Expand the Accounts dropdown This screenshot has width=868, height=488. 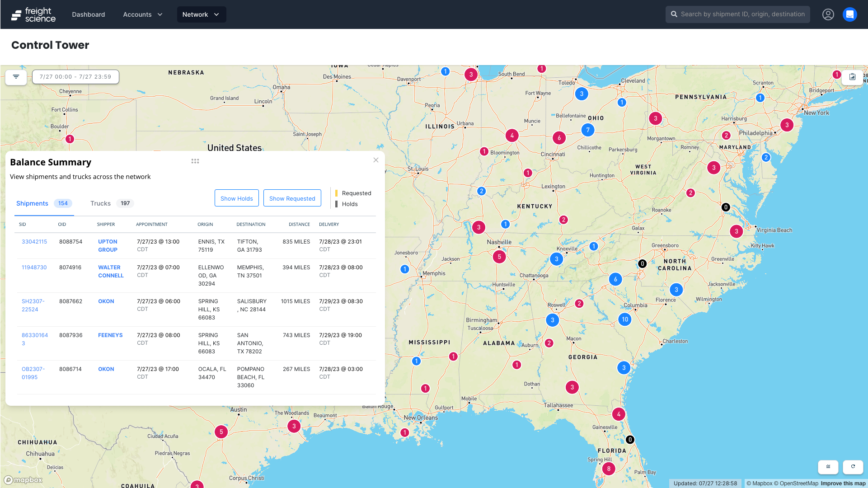point(142,14)
